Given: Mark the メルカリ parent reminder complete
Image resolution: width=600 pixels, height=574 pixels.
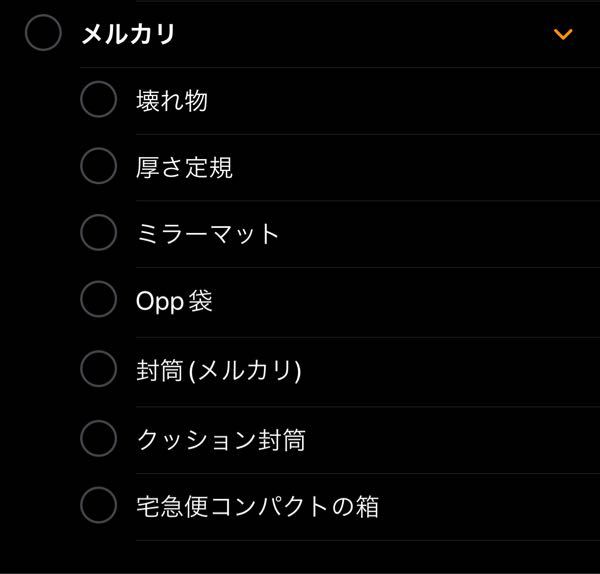Looking at the screenshot, I should pyautogui.click(x=43, y=33).
